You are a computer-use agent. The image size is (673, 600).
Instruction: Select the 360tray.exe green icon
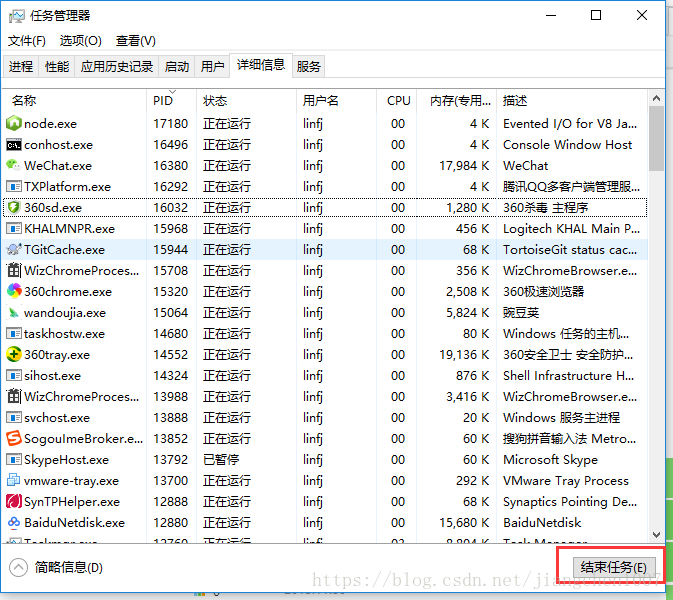pyautogui.click(x=14, y=355)
